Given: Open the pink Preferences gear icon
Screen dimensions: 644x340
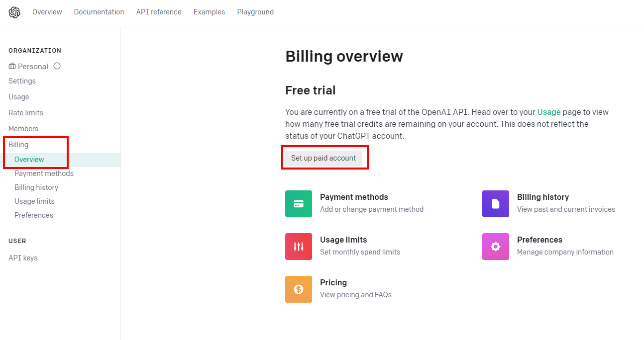Looking at the screenshot, I should (496, 247).
